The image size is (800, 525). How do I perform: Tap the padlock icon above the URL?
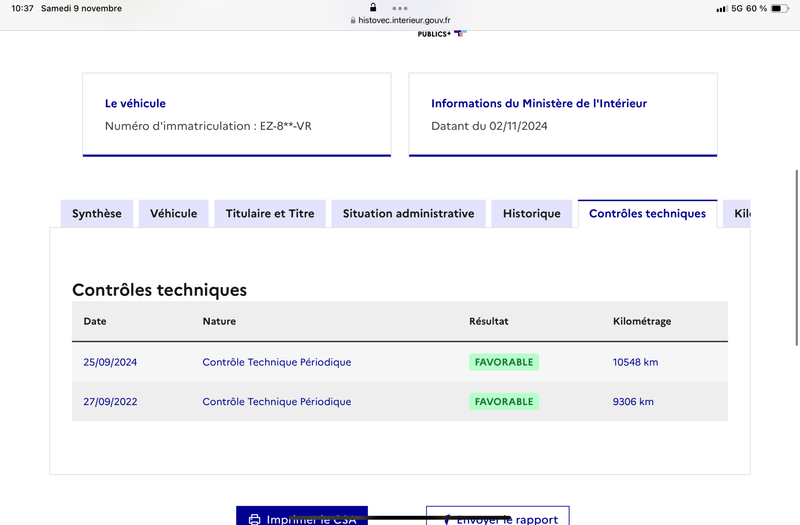(373, 7)
